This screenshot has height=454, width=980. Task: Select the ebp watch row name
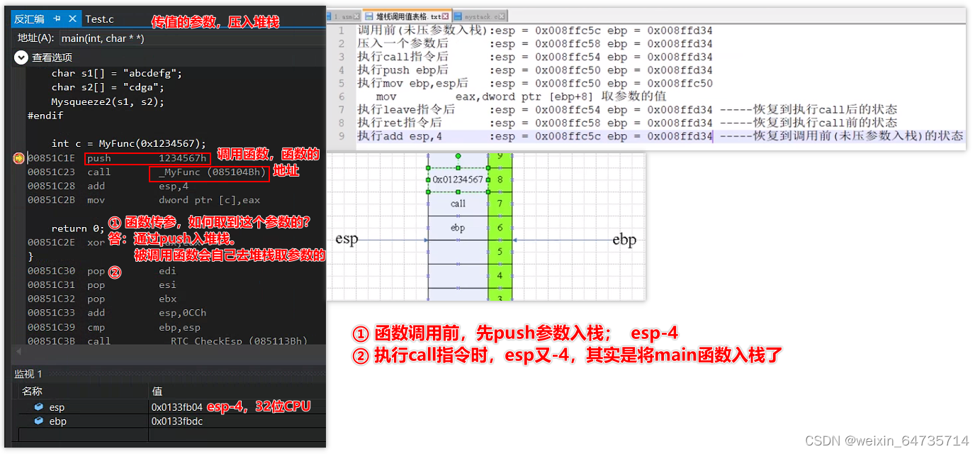click(x=57, y=421)
